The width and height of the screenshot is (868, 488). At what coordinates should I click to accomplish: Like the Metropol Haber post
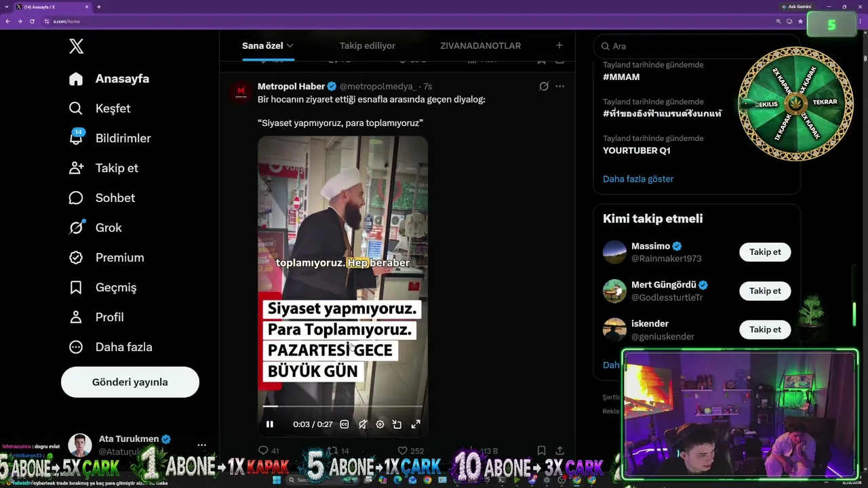coord(410,451)
